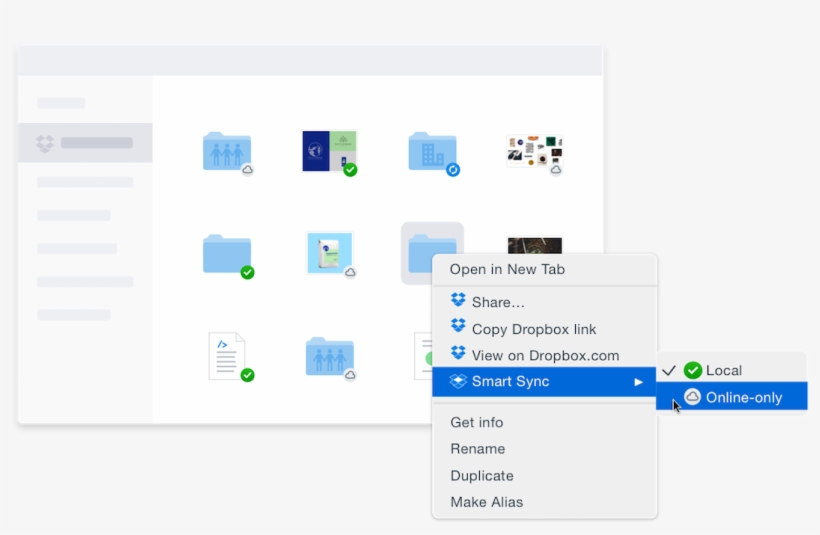Set Smart Sync to Local

point(732,370)
